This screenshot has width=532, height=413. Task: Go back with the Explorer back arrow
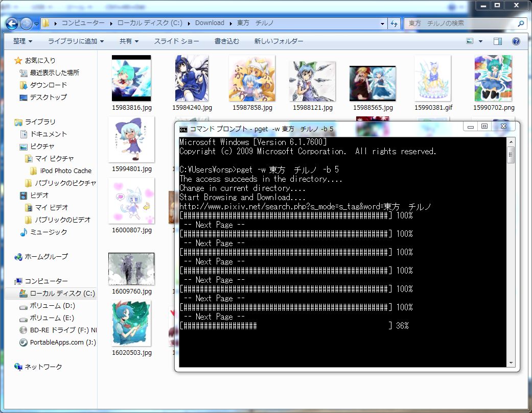pos(12,23)
